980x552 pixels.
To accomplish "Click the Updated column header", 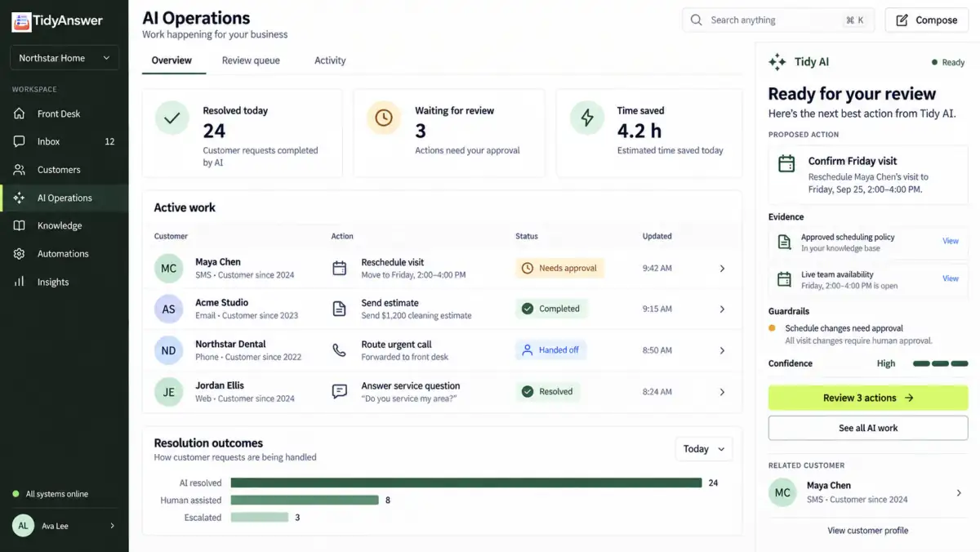I will tap(657, 236).
